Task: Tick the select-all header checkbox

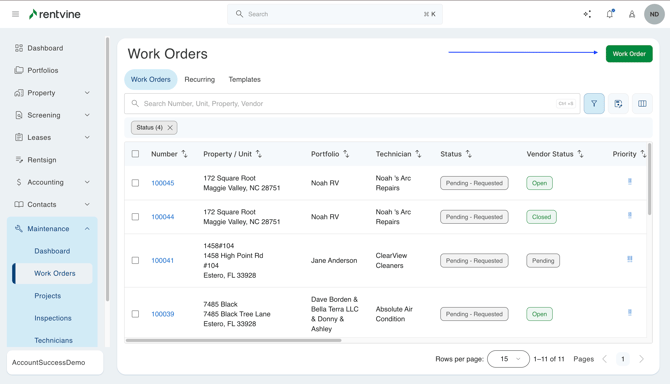Action: pyautogui.click(x=135, y=154)
